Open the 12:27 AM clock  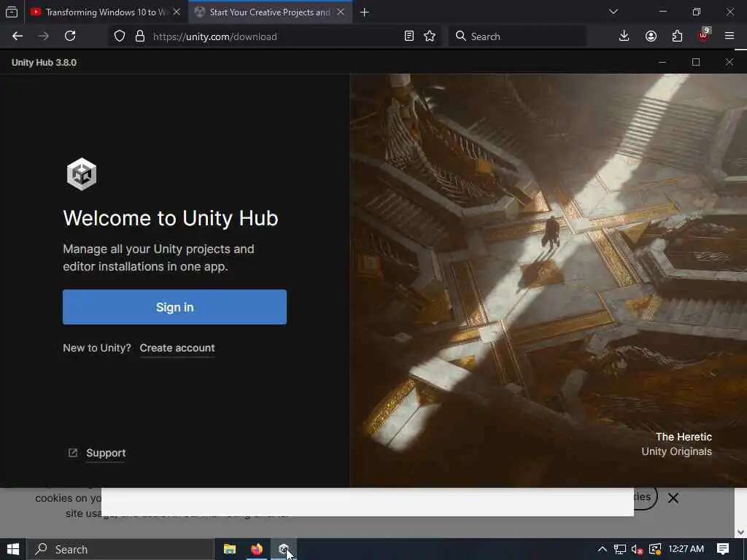[686, 549]
